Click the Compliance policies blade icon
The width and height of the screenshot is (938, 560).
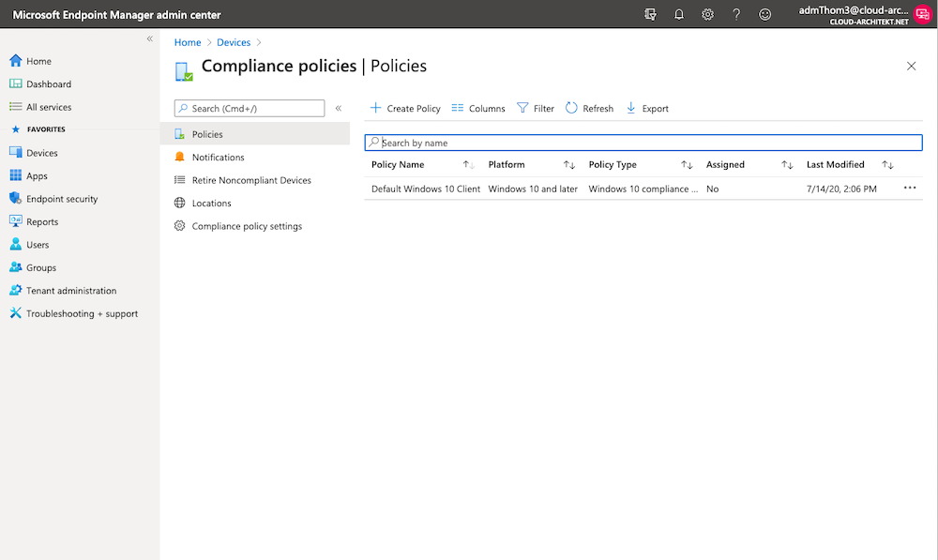click(184, 71)
